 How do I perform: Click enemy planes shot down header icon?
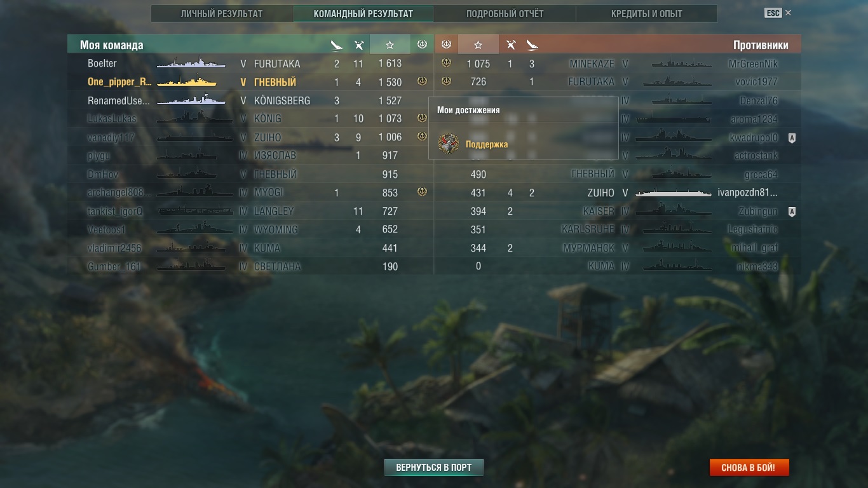click(511, 44)
